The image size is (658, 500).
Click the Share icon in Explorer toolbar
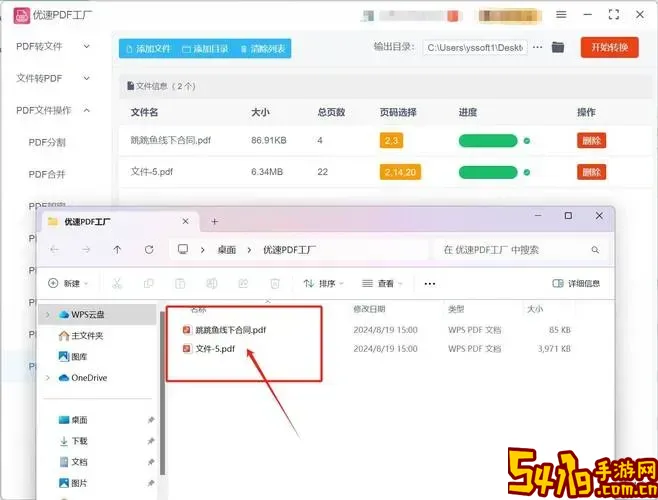[243, 284]
